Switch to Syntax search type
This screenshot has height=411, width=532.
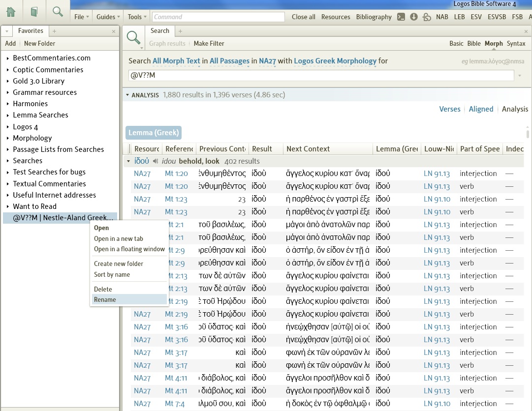516,43
